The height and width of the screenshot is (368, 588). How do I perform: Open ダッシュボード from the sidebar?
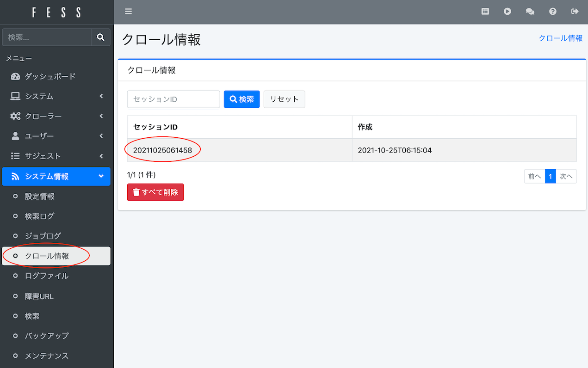tap(50, 76)
